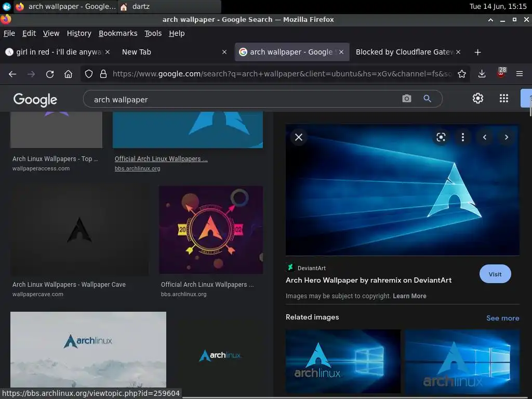Image resolution: width=532 pixels, height=399 pixels.
Task: Open the desktop applications menu icon
Action: click(x=6, y=6)
